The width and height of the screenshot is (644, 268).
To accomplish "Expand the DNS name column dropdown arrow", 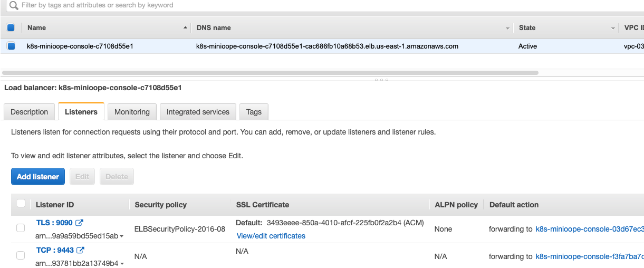I will tap(507, 28).
